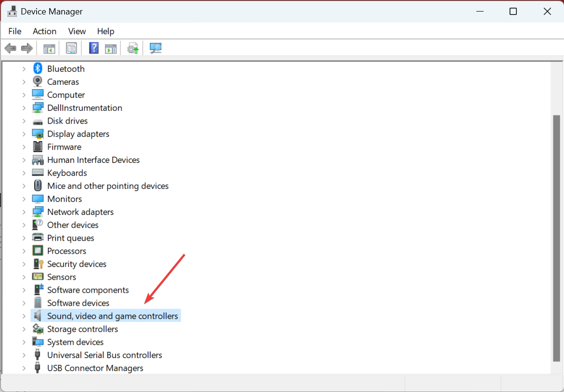Screen dimensions: 564x392
Task: Select the USB Connector Managers label
Action: (95, 368)
